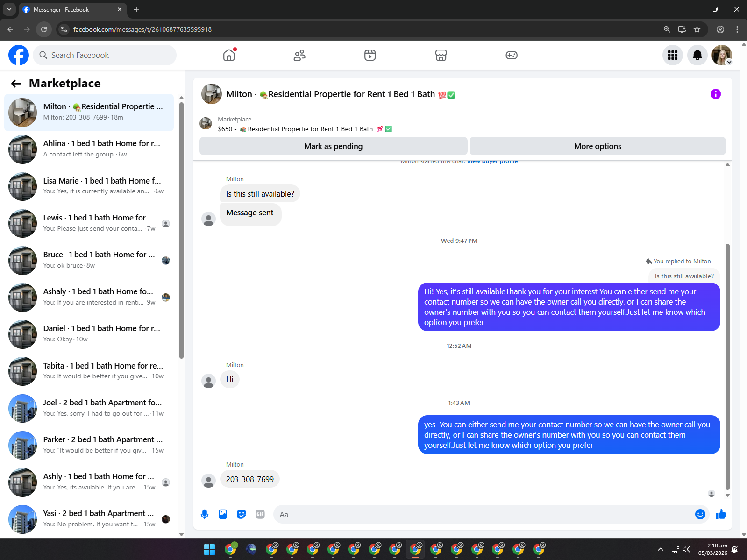Open the Milton Residential Propertie conversation
Screen dimensions: 747x560
(x=89, y=113)
